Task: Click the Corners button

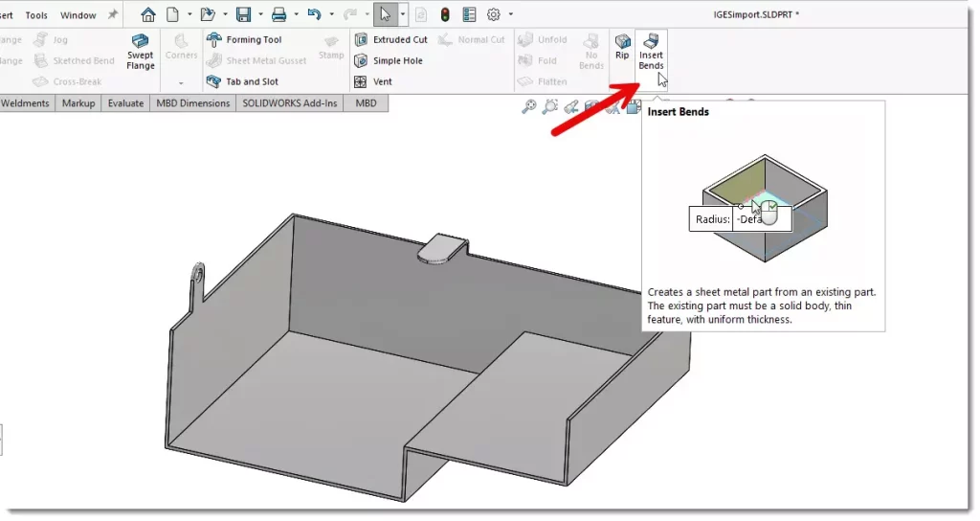Action: [x=181, y=48]
